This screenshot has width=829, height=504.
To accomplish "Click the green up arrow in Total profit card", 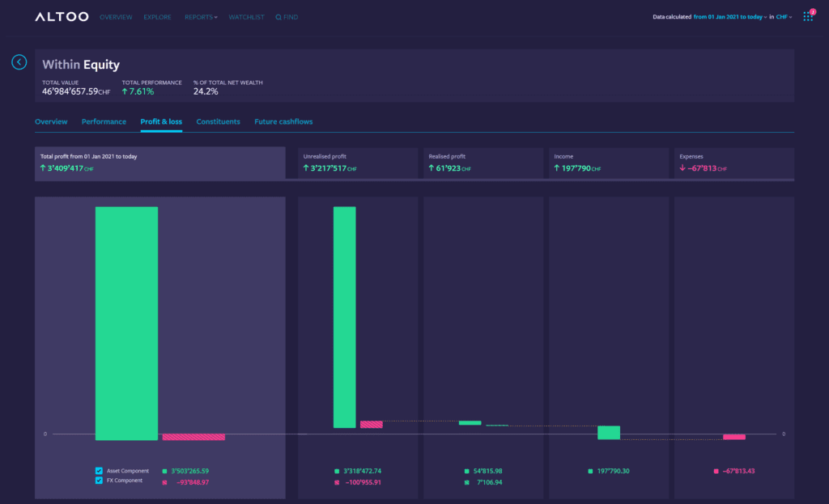I will [43, 168].
